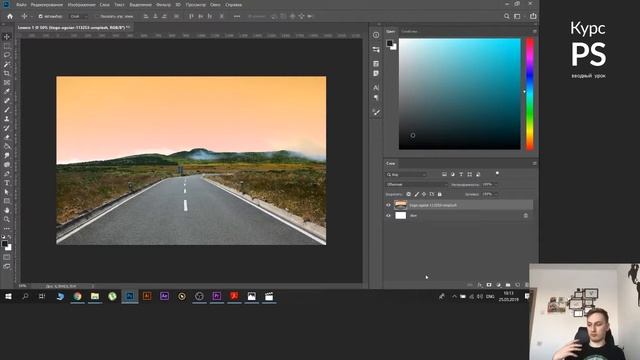Select the Magic Wand tool

(x=7, y=64)
